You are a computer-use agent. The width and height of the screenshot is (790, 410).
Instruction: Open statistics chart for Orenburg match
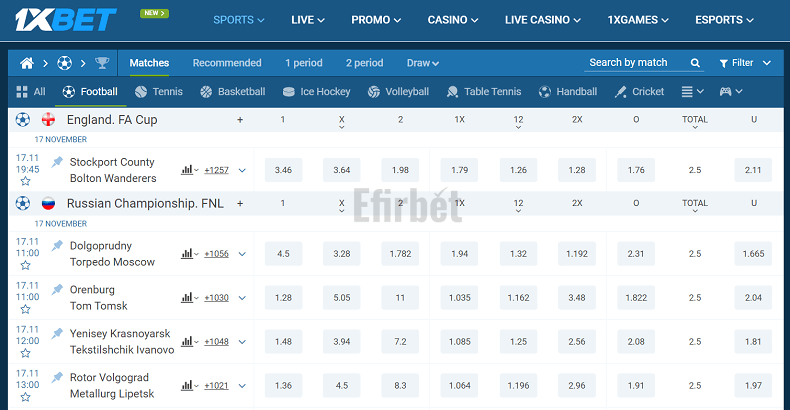click(x=189, y=298)
